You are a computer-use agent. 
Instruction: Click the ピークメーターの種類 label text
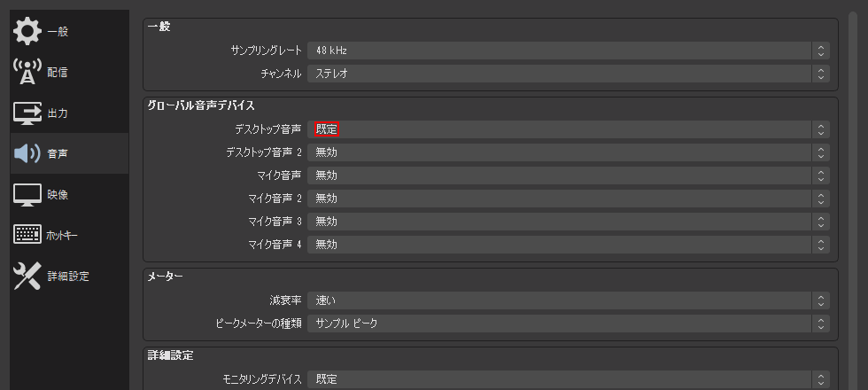259,323
